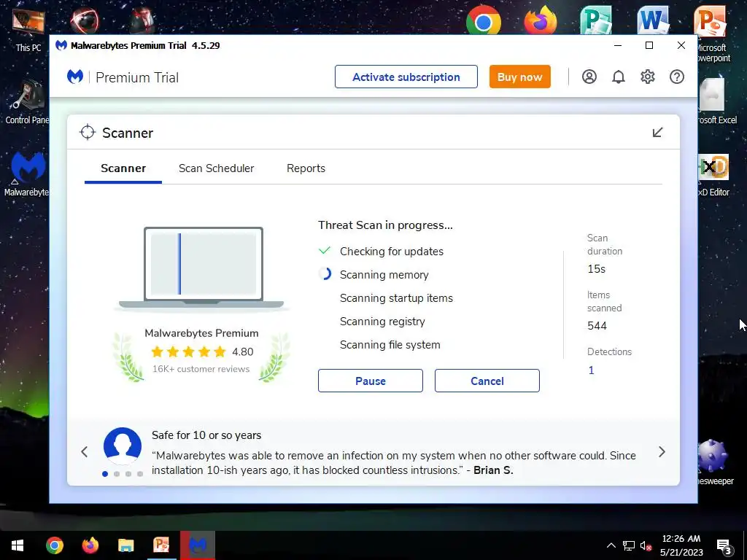
Task: Click the taskbar clock and date
Action: [x=682, y=545]
